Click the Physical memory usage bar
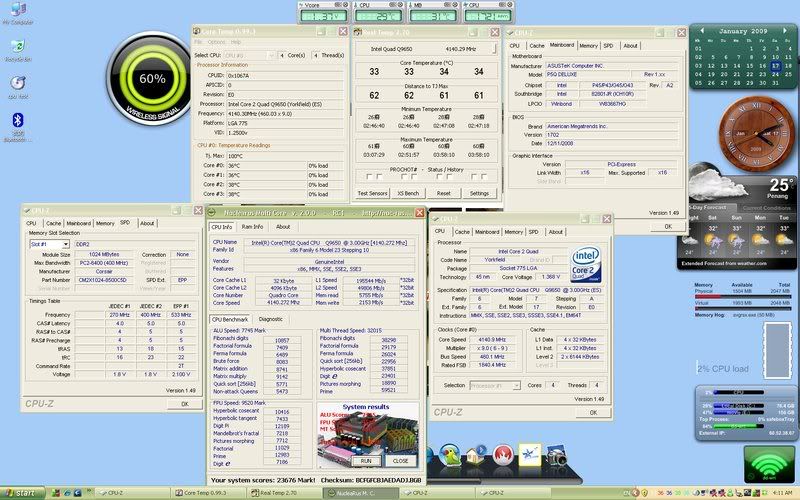 [742, 296]
